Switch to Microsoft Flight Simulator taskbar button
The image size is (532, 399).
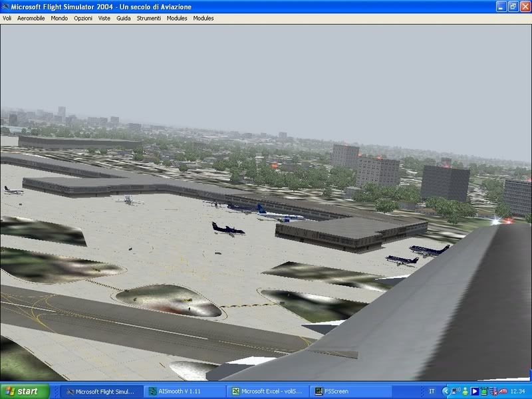(x=101, y=392)
